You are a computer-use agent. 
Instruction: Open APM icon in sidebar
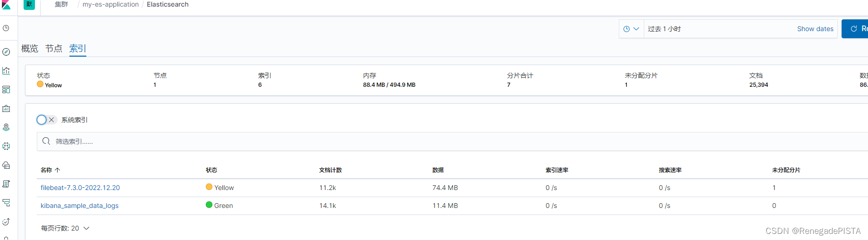click(x=6, y=203)
